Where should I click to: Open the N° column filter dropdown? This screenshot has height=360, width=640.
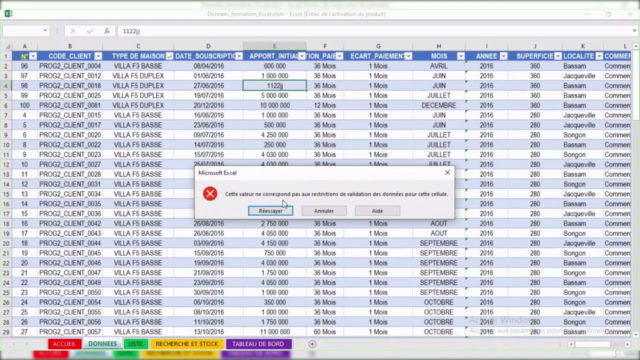33,56
